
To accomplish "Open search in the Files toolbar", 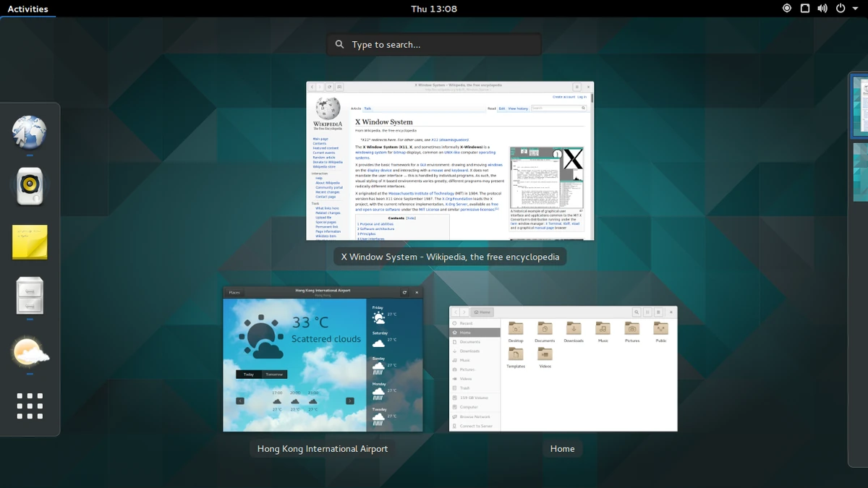I will point(637,312).
